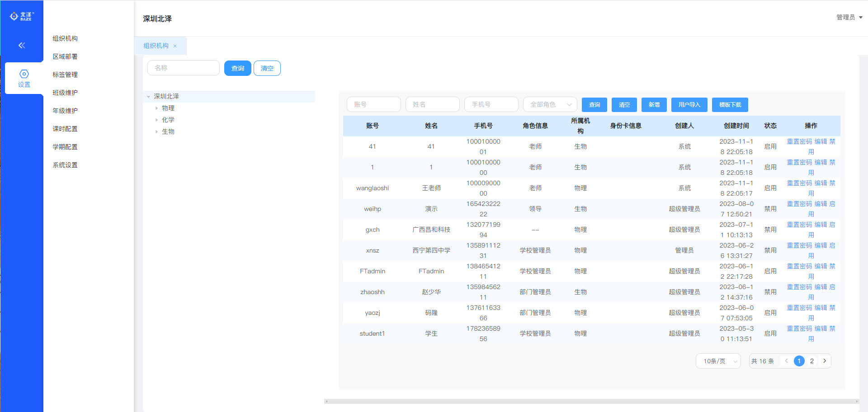Focus the 账号 search input field
868x412 pixels.
click(373, 104)
